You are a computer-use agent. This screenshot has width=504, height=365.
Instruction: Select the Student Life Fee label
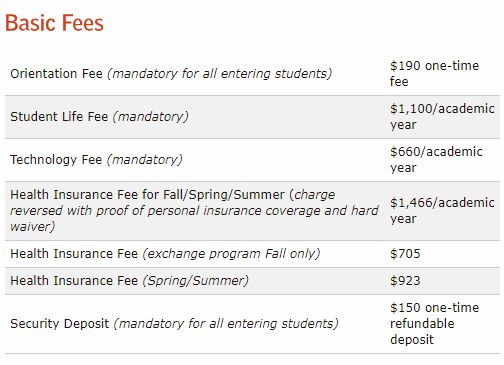click(59, 117)
